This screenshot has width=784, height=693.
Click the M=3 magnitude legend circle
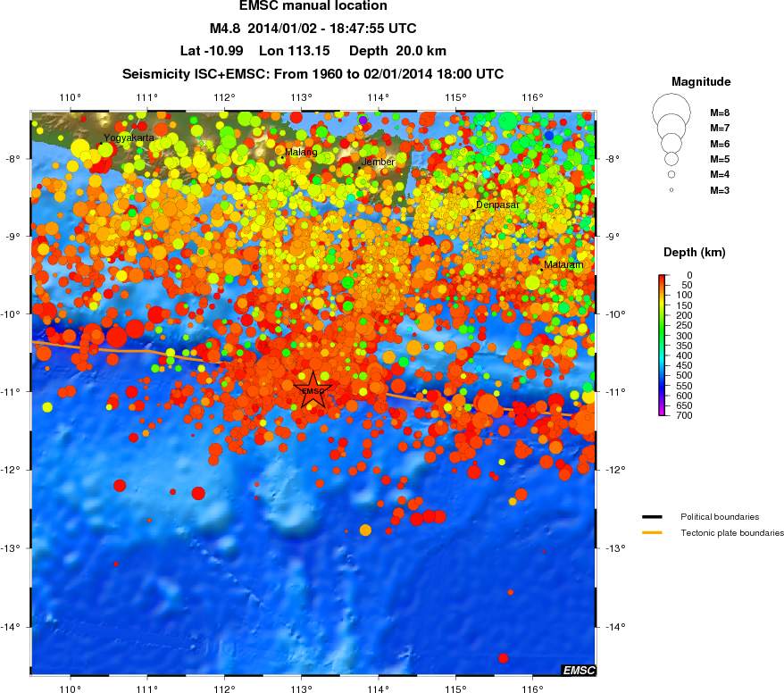pos(671,190)
